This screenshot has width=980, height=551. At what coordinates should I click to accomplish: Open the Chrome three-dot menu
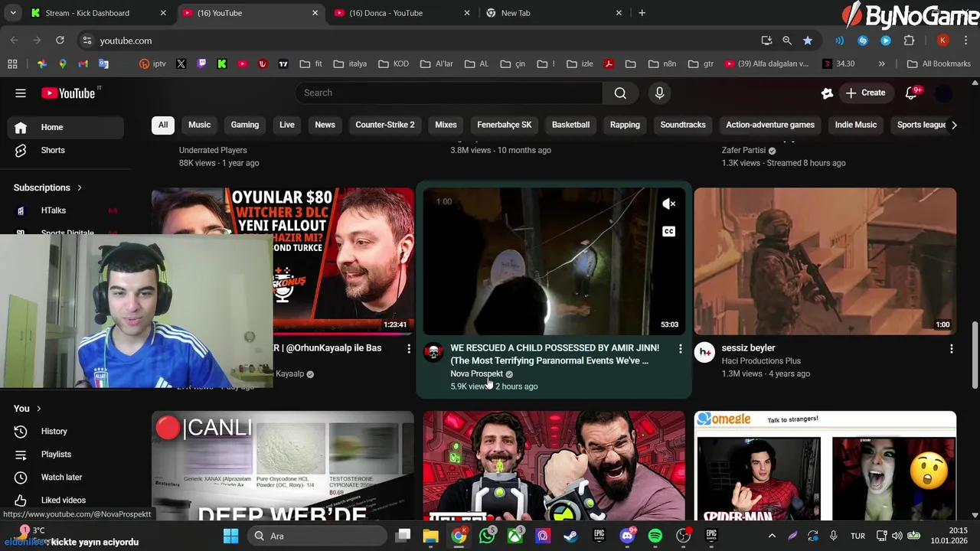point(965,41)
